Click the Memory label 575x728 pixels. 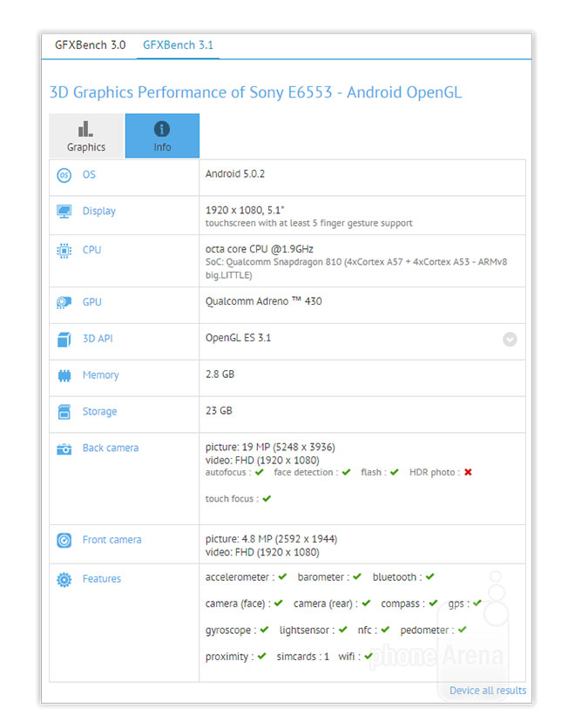[x=101, y=374]
